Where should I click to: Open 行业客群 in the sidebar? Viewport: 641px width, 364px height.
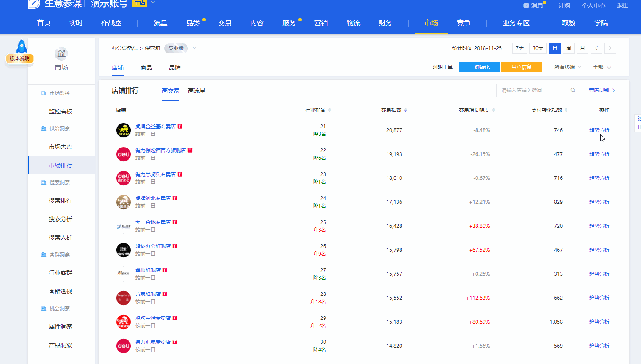pyautogui.click(x=61, y=273)
